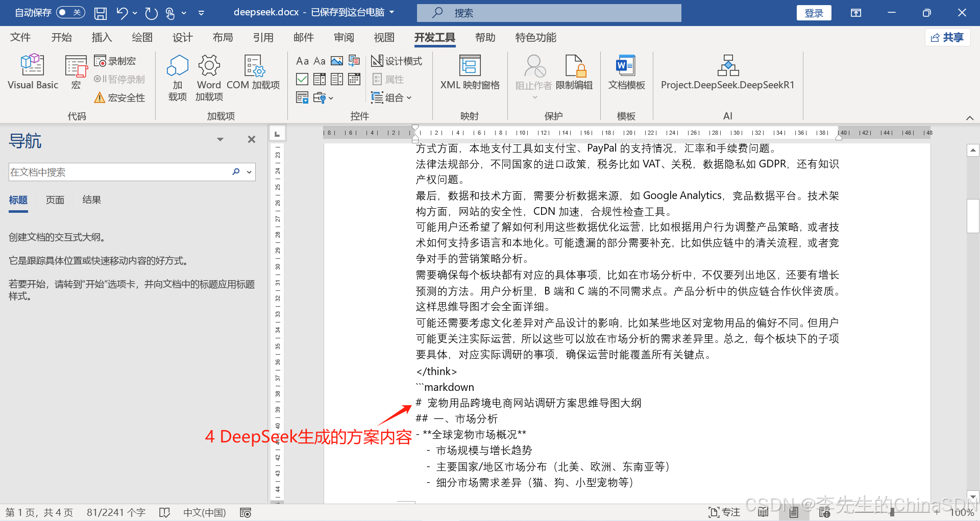
Task: Open the Macros dialog
Action: (x=76, y=71)
